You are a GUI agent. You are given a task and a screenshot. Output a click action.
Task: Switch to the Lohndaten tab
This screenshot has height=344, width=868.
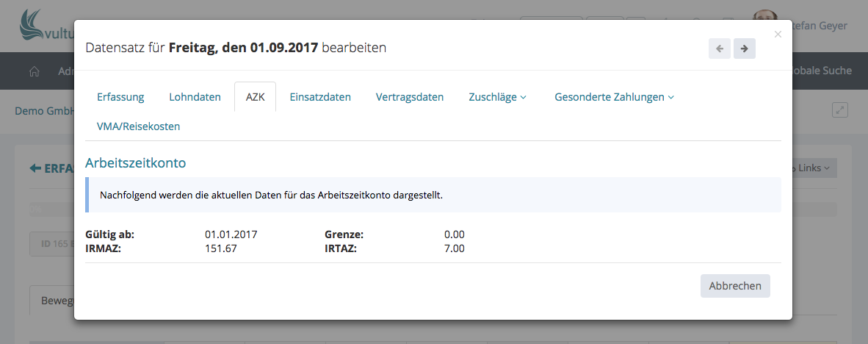(x=195, y=97)
